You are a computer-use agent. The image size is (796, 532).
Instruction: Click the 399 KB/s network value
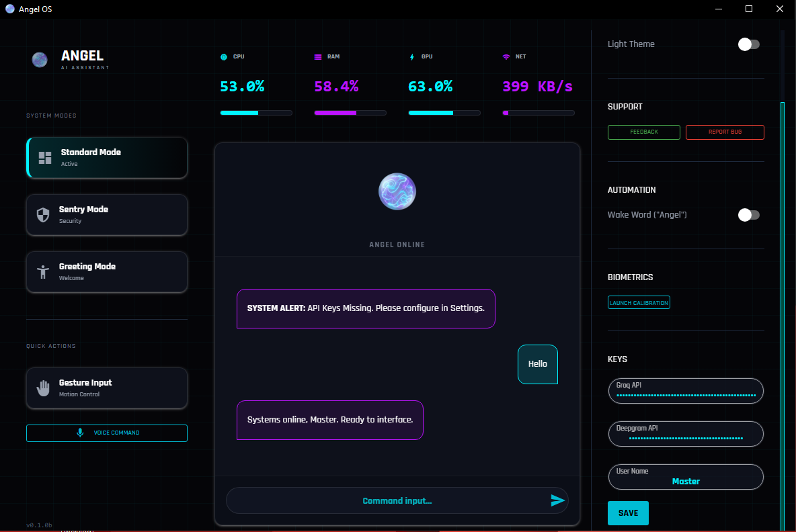pos(538,87)
